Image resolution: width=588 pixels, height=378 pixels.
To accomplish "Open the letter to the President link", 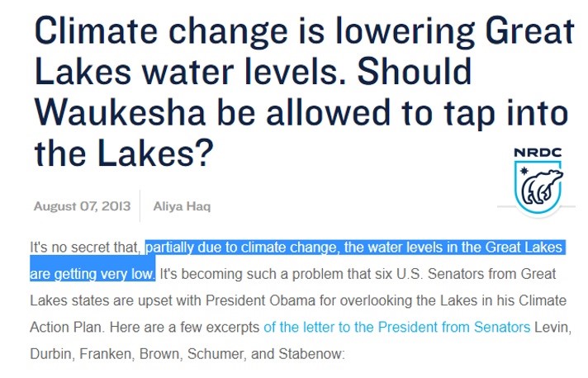I will tap(396, 327).
